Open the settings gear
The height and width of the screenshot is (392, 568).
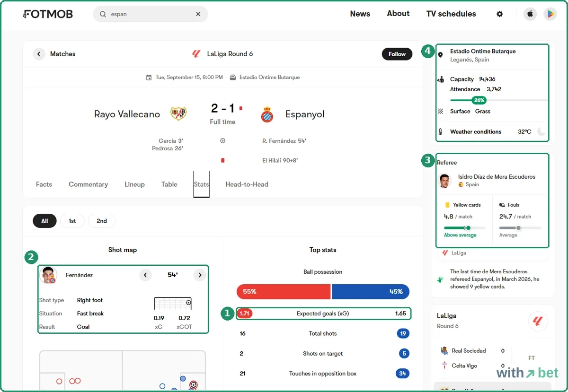[499, 14]
